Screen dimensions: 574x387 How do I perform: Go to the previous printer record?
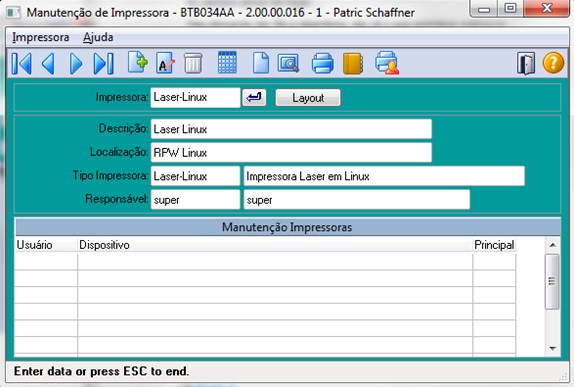coord(48,64)
